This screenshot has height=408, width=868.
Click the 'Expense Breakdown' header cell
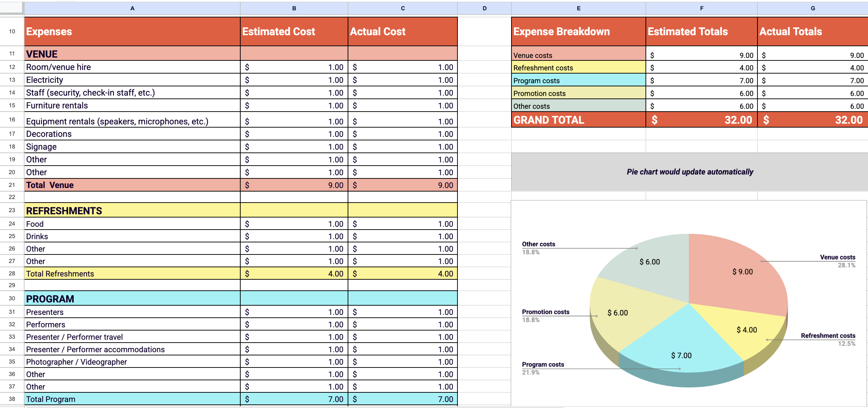pos(579,32)
